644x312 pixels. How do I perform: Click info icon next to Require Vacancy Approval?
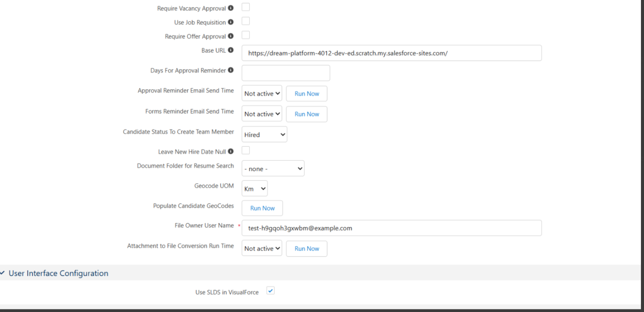(x=231, y=8)
